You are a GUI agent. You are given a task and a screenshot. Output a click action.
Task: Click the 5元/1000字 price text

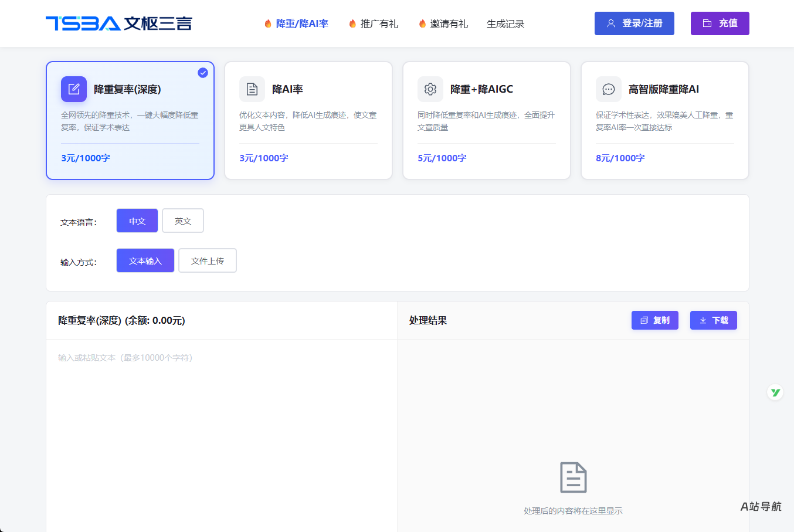tap(442, 158)
